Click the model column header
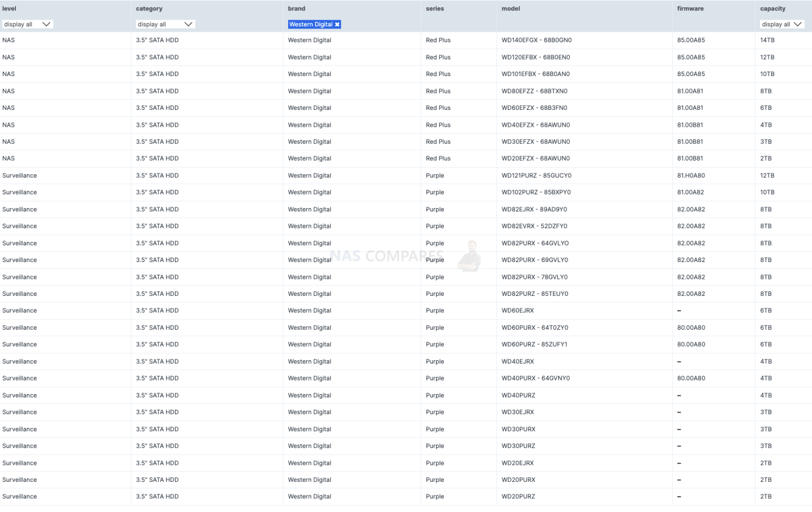 pyautogui.click(x=510, y=8)
